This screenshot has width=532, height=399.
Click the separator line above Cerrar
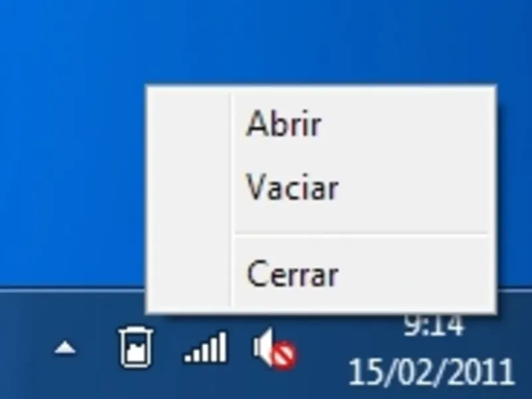362,234
